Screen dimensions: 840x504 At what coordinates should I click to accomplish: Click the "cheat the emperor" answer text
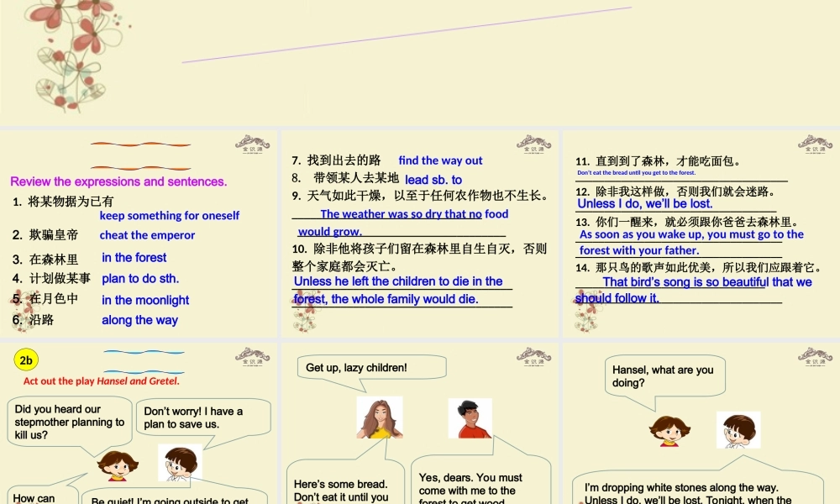[x=147, y=235]
